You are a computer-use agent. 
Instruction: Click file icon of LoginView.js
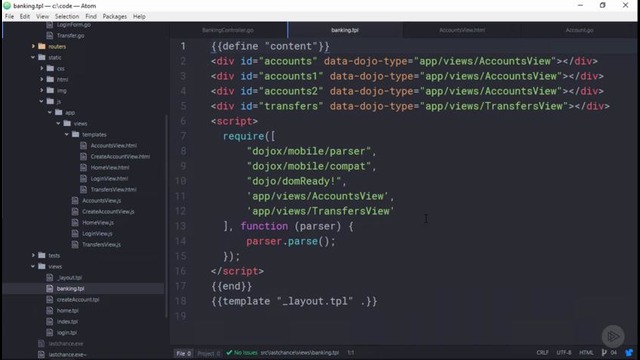click(x=75, y=233)
